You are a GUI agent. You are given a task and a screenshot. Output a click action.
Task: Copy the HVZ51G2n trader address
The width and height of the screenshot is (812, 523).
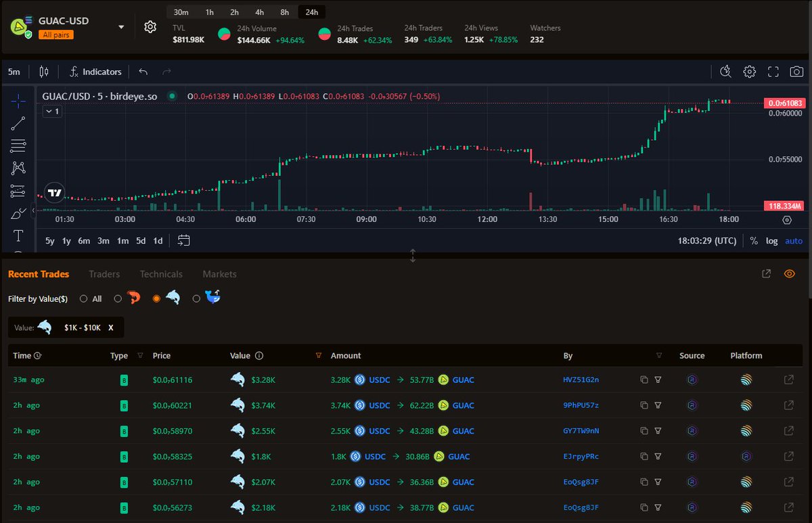(644, 380)
